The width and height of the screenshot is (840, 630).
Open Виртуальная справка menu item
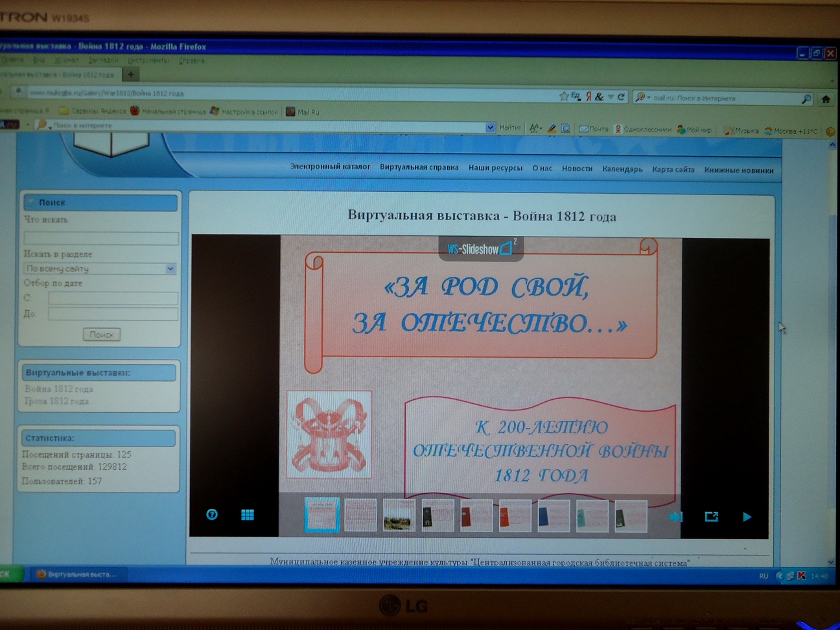(419, 167)
